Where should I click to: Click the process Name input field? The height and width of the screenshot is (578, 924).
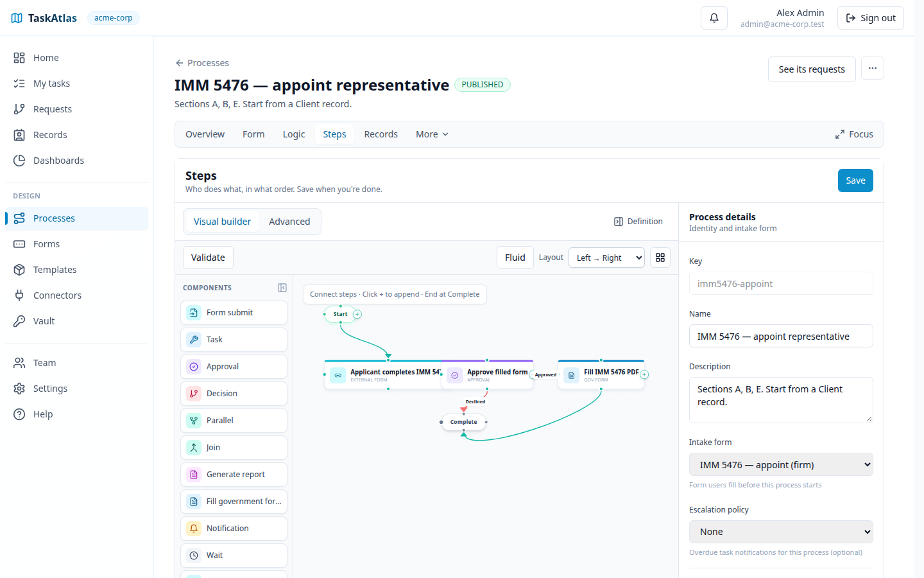[781, 336]
